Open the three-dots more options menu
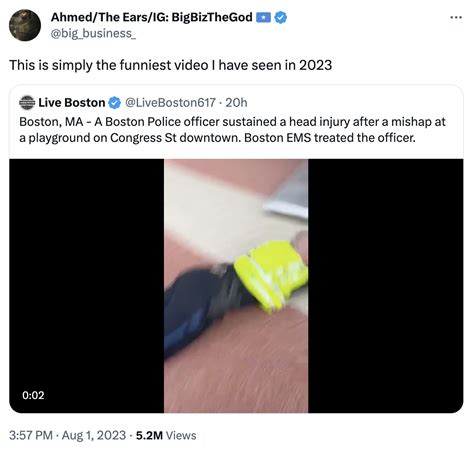The image size is (474, 451). (456, 17)
